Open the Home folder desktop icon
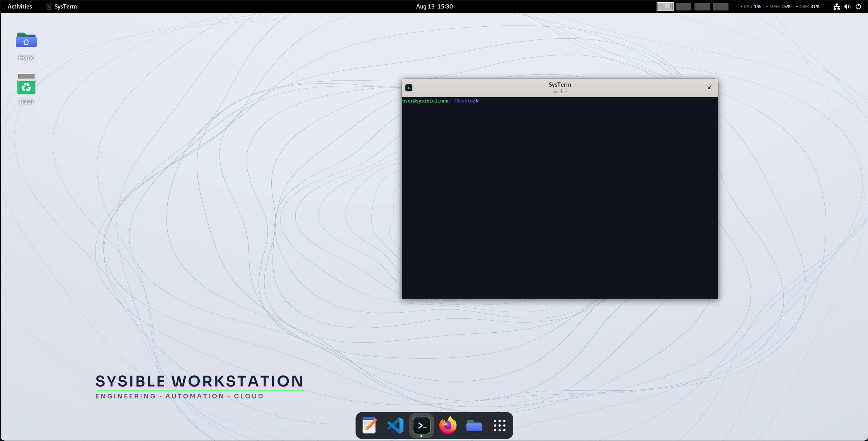This screenshot has width=868, height=441. (x=26, y=46)
